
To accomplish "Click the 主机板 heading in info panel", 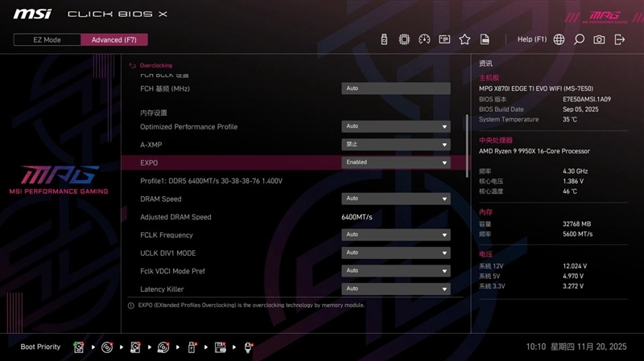I will pos(489,78).
